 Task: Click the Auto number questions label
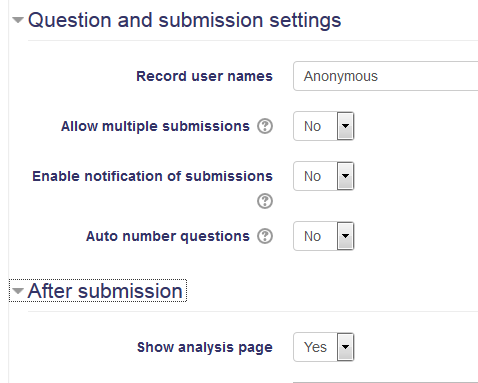[168, 236]
